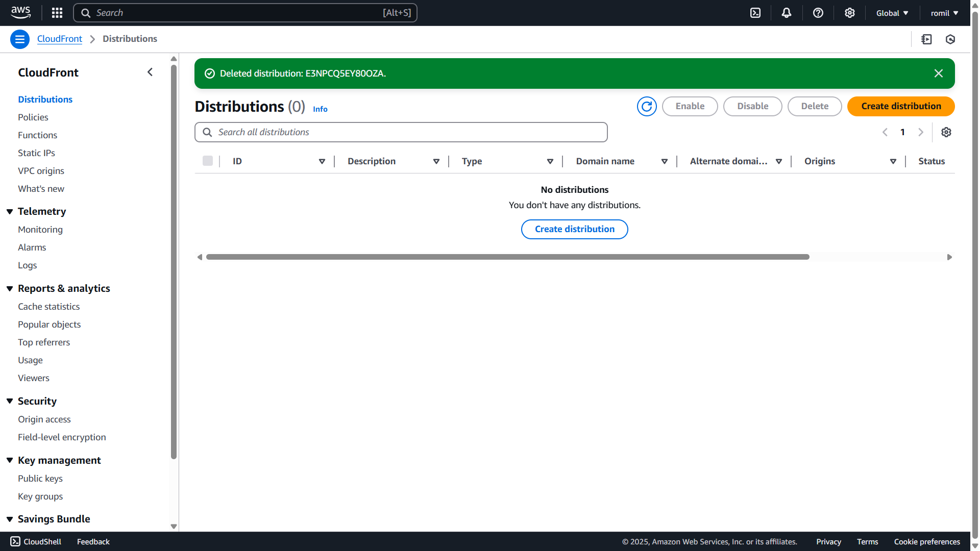Collapse the Savings Bundle section
Viewport: 980px width, 551px height.
(x=10, y=519)
